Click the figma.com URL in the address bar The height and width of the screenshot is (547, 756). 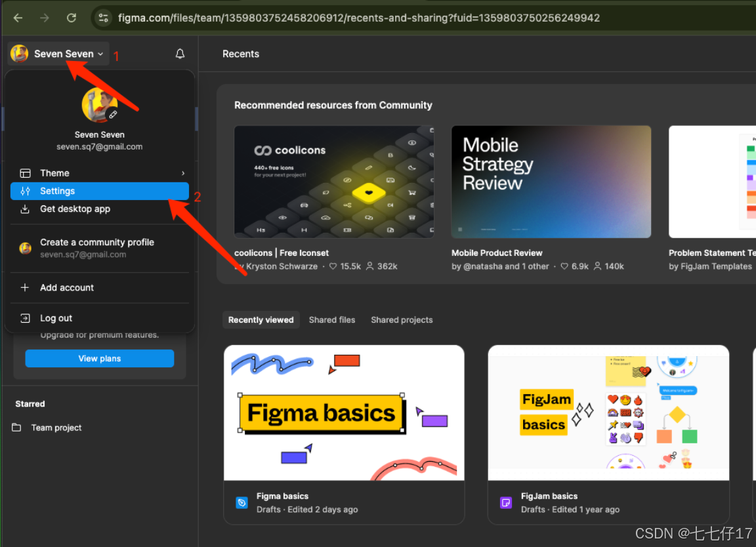coord(359,18)
